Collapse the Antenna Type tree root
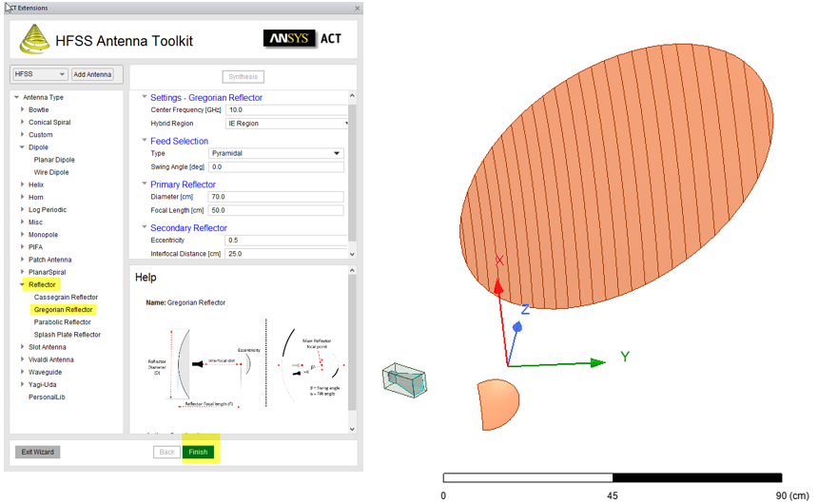The height and width of the screenshot is (504, 818). click(x=17, y=97)
